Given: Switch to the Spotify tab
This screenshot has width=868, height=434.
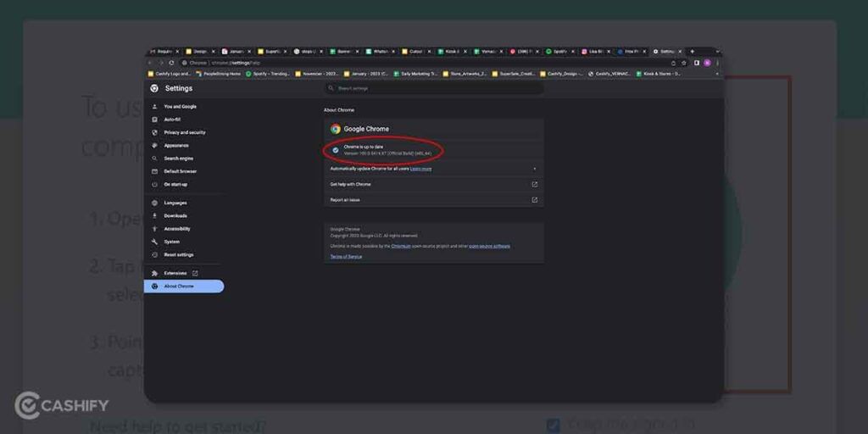Looking at the screenshot, I should point(559,52).
